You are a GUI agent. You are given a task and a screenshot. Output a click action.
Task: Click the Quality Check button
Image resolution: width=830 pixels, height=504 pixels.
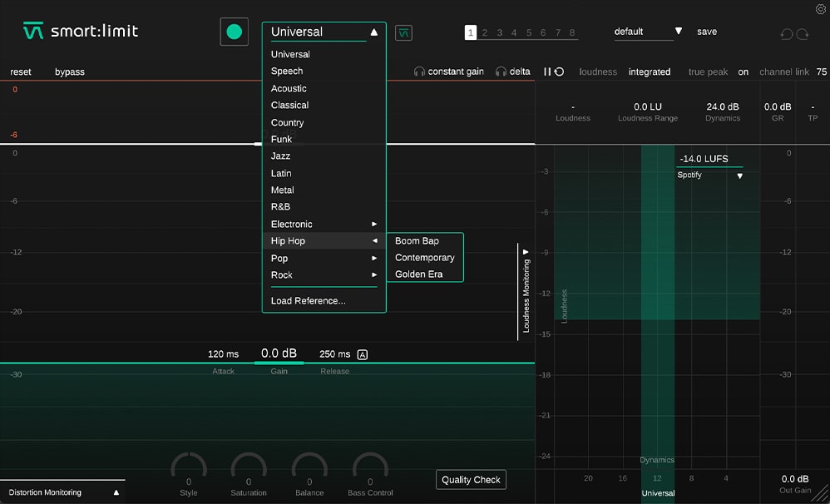pyautogui.click(x=471, y=480)
